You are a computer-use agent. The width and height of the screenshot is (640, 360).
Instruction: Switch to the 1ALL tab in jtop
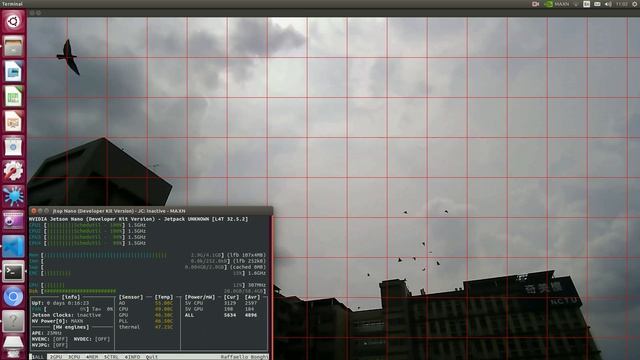[38, 357]
